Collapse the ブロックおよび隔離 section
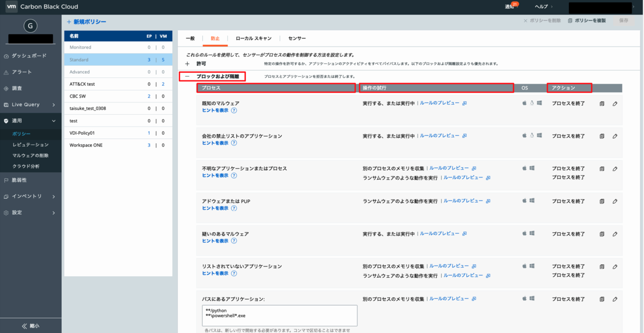Screen dimensions: 644x333 [x=187, y=77]
